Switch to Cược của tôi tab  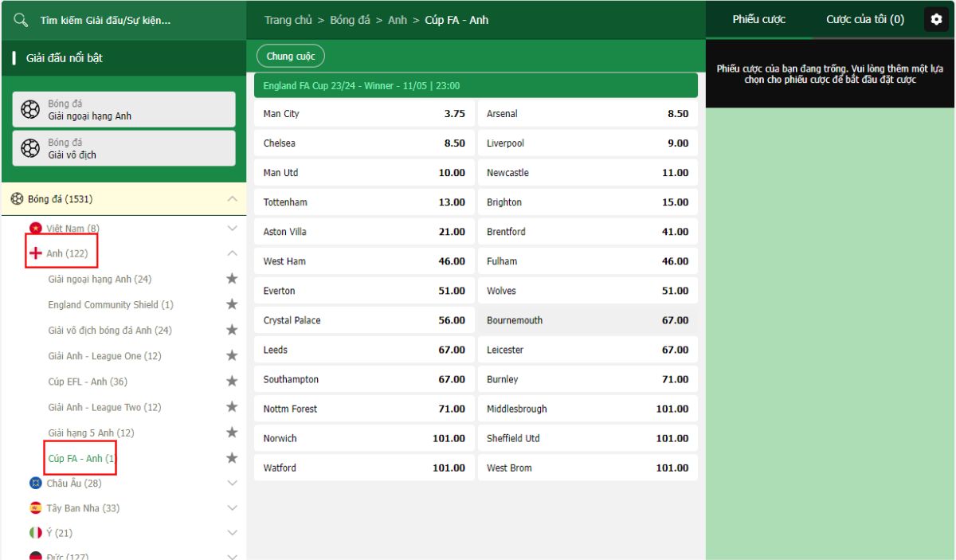pos(864,20)
